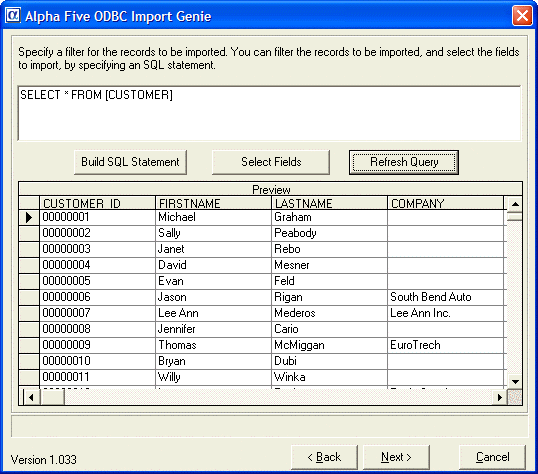The height and width of the screenshot is (474, 538).
Task: Click first name Willy
Action: tap(213, 377)
